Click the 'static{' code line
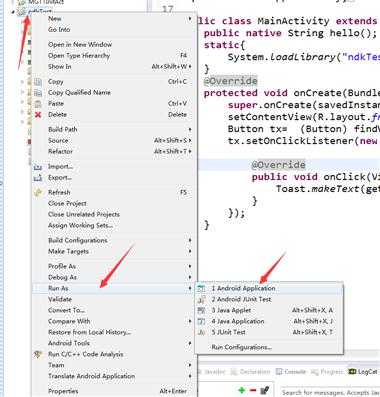The image size is (380, 397). (x=224, y=45)
